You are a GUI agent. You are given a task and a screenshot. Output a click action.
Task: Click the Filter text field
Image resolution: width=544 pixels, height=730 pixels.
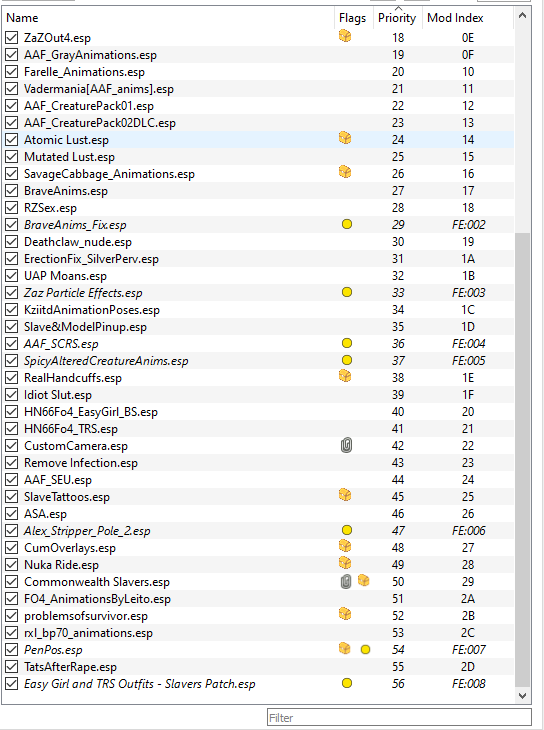[x=399, y=717]
